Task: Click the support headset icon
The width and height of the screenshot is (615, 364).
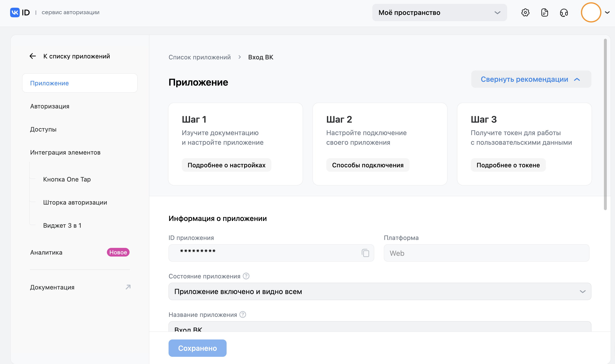Action: [x=564, y=13]
